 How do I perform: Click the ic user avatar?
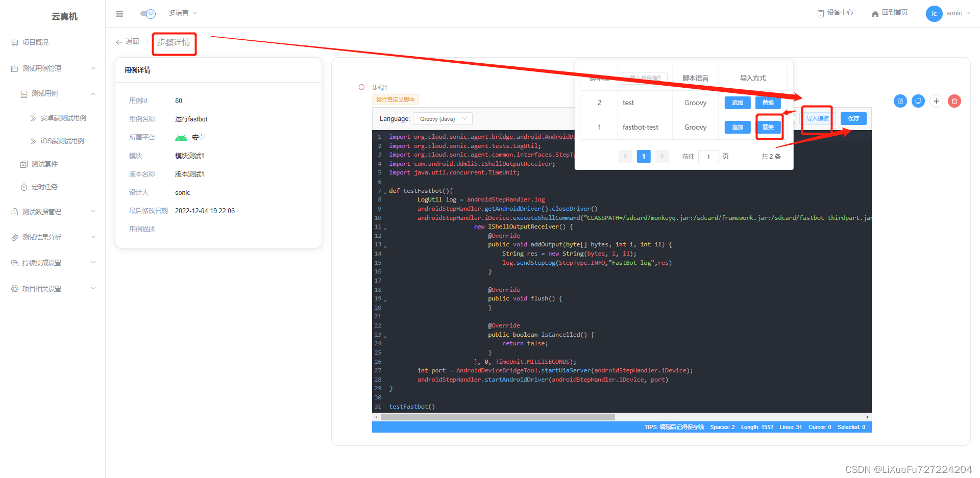(x=934, y=14)
